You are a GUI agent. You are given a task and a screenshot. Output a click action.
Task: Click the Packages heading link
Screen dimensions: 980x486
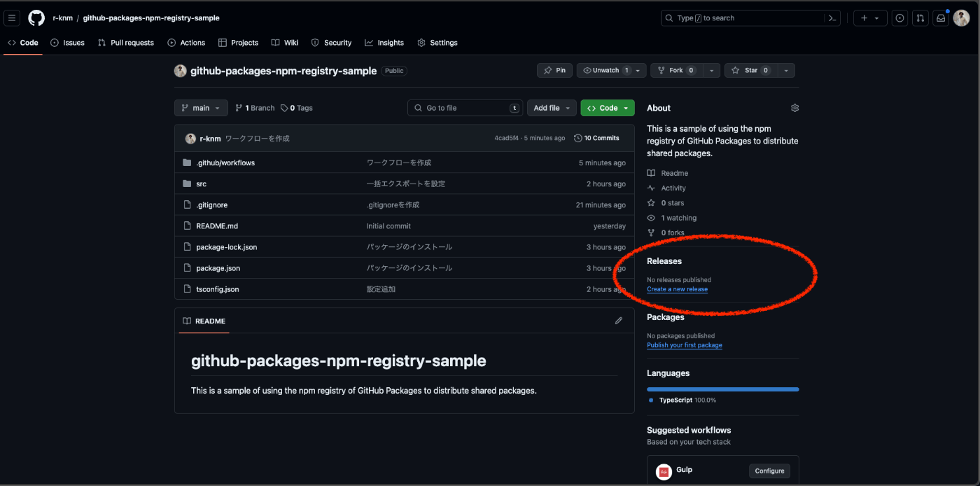(x=666, y=317)
